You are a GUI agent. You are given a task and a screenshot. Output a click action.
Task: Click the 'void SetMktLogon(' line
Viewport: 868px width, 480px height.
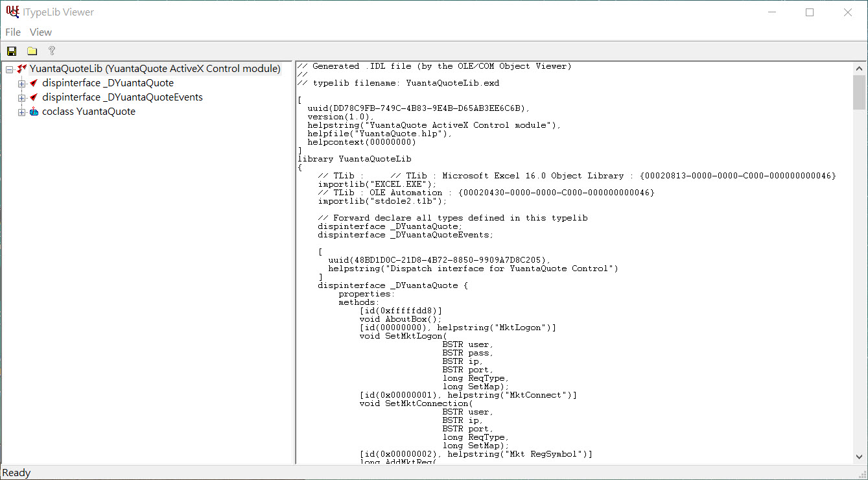[x=403, y=336]
